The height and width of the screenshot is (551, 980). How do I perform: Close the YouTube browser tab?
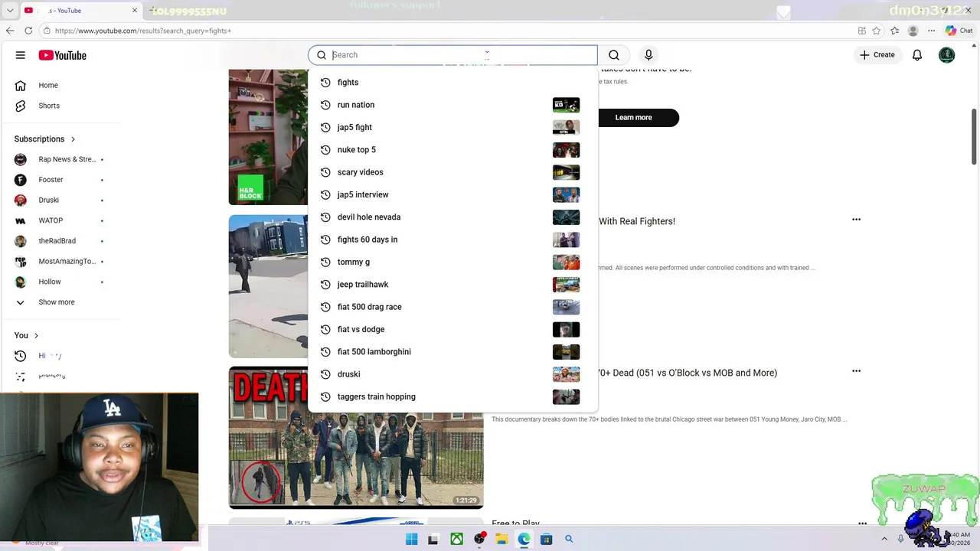135,11
